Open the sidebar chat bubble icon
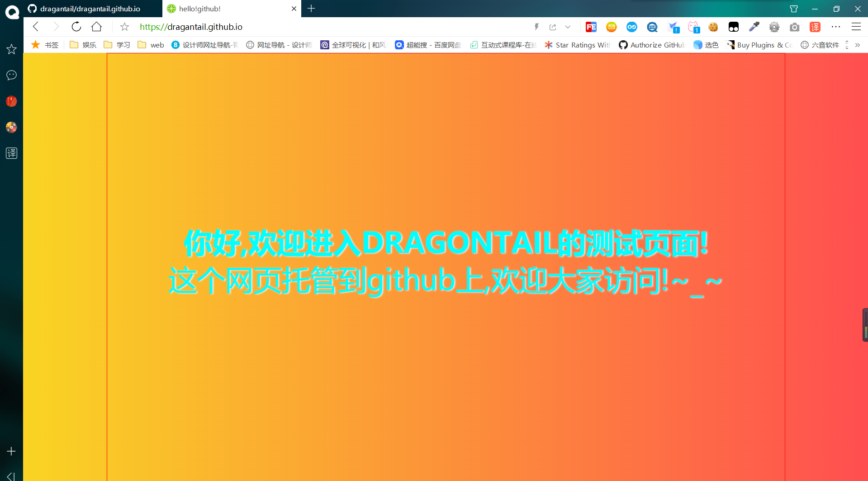The width and height of the screenshot is (868, 481). point(11,75)
